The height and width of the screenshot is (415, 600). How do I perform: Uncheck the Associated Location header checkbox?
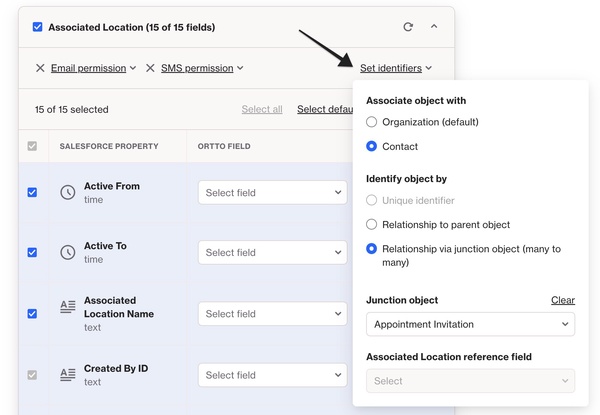click(38, 27)
